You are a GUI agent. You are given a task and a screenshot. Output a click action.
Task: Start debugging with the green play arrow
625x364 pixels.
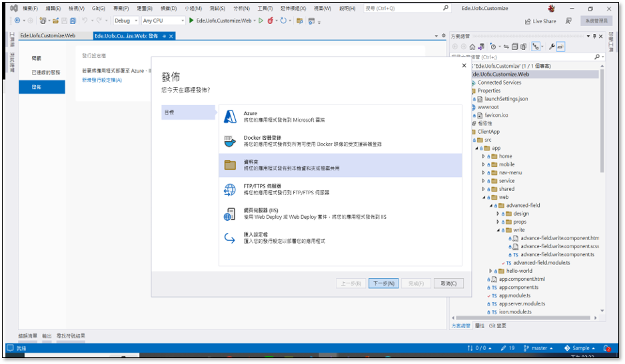191,21
